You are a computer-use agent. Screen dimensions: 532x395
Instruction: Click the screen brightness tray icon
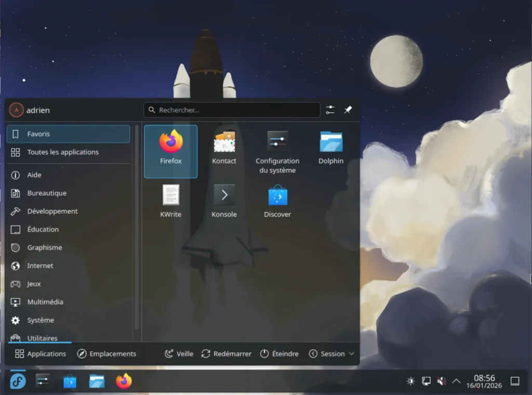click(410, 381)
